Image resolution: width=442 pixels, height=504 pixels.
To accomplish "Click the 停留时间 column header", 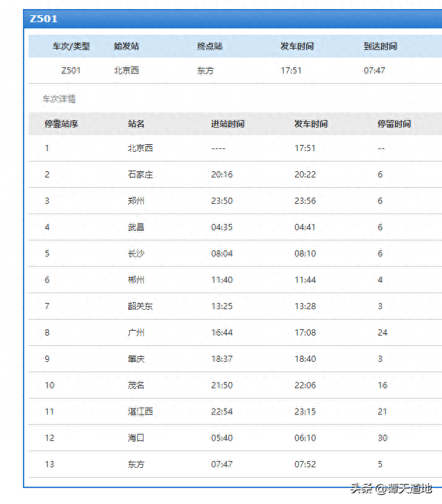I will tap(394, 124).
